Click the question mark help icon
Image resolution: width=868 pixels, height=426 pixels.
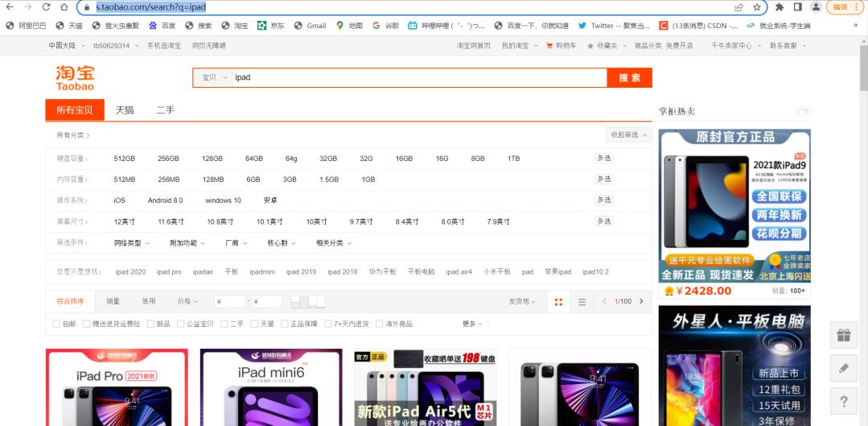[x=844, y=401]
